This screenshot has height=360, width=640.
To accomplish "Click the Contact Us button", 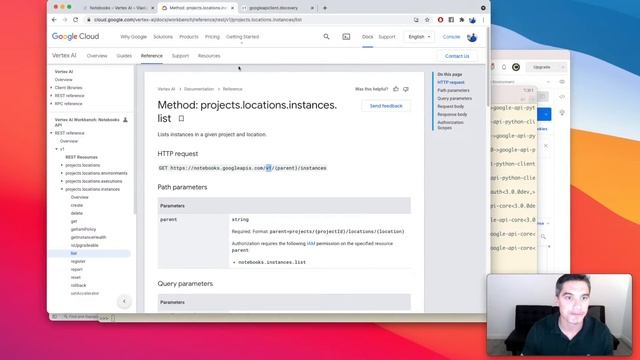I will [x=457, y=56].
